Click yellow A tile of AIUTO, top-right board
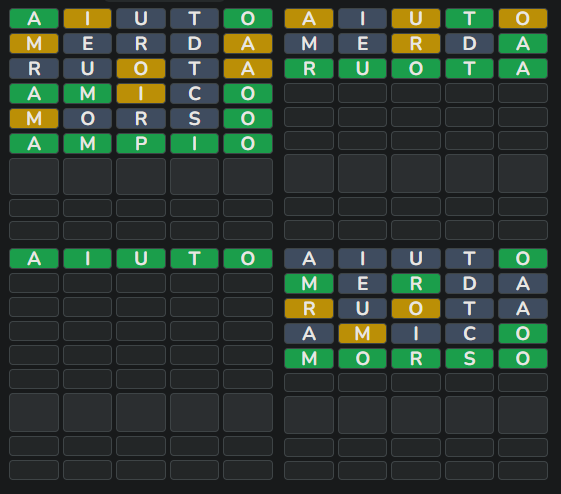Screen dimensions: 561x494 coord(309,18)
